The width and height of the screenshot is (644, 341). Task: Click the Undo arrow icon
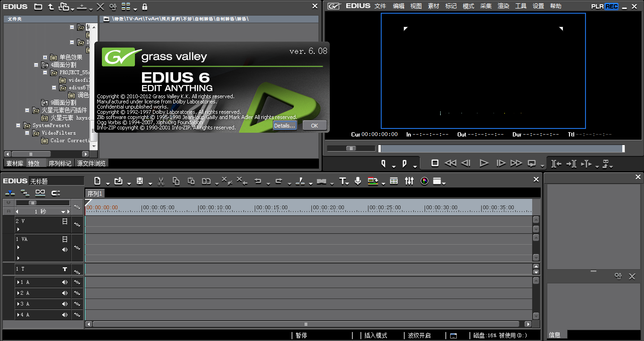coord(258,181)
